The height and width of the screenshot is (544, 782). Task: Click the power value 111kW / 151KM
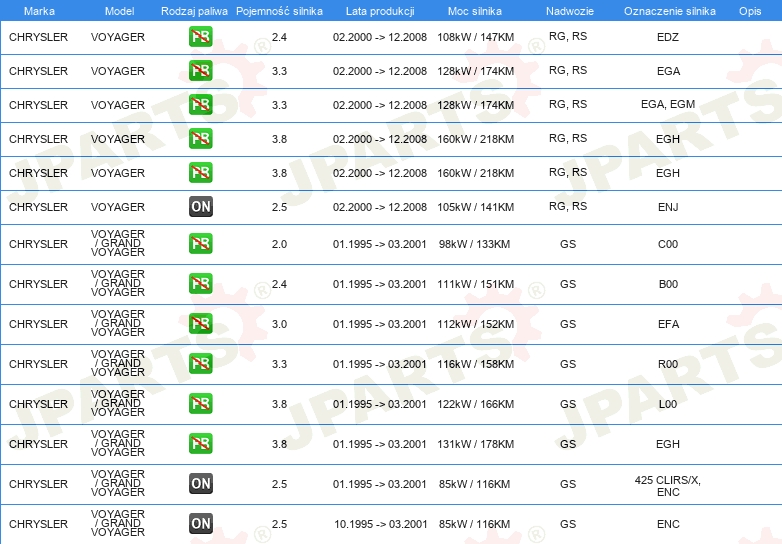pyautogui.click(x=475, y=284)
